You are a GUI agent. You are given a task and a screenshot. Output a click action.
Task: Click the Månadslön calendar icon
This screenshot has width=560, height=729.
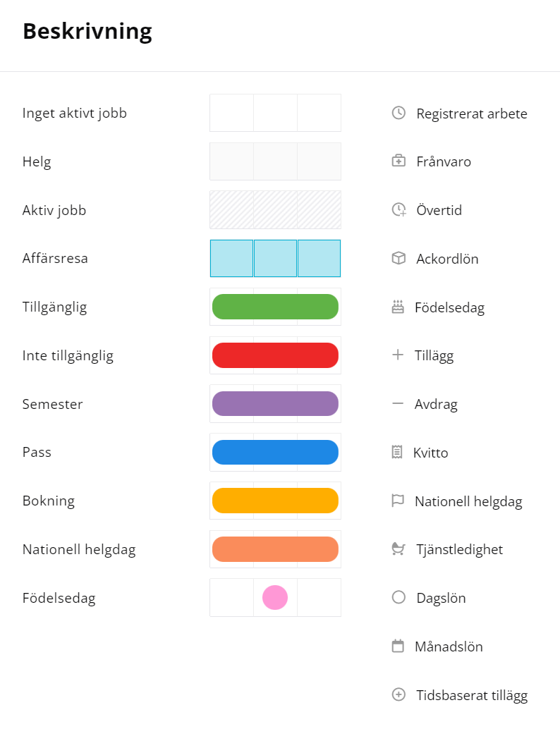[x=398, y=646]
